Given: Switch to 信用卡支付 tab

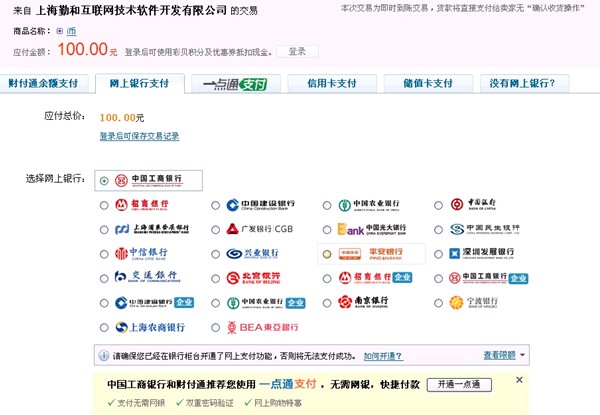Looking at the screenshot, I should 331,84.
